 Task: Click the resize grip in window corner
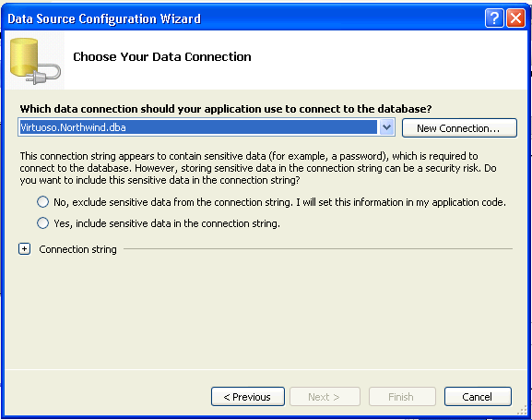[522, 411]
